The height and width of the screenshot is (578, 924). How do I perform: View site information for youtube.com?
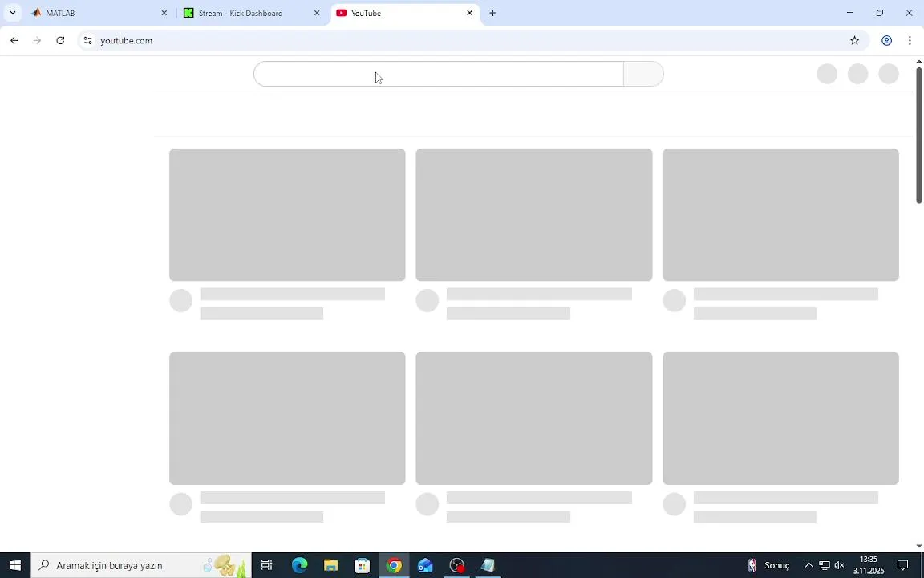coord(87,41)
